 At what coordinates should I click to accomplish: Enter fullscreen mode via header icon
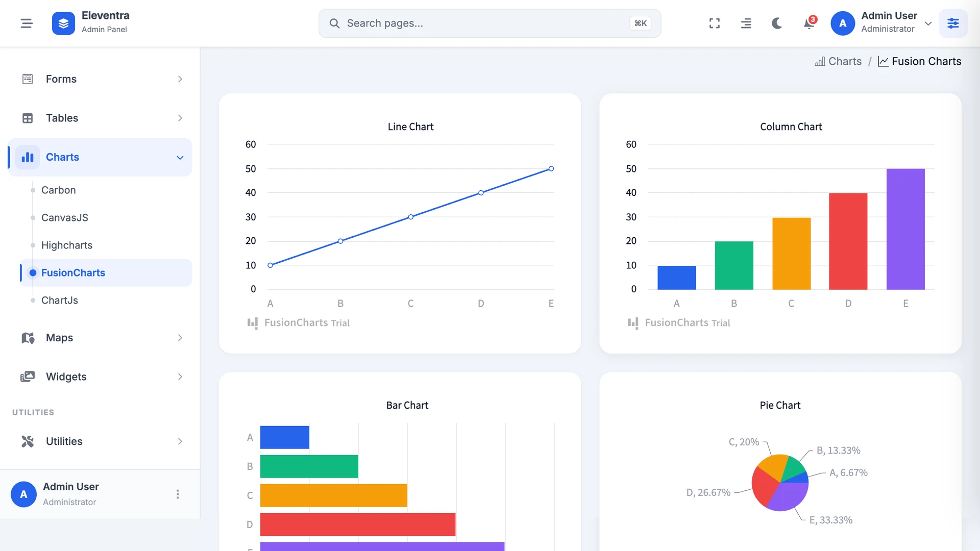[x=715, y=23]
